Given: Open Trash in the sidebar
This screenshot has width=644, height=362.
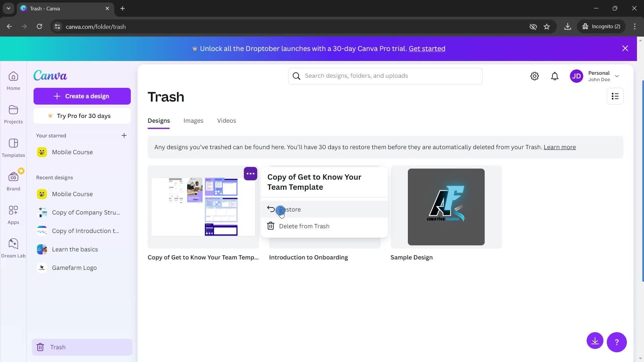Looking at the screenshot, I should point(82,347).
